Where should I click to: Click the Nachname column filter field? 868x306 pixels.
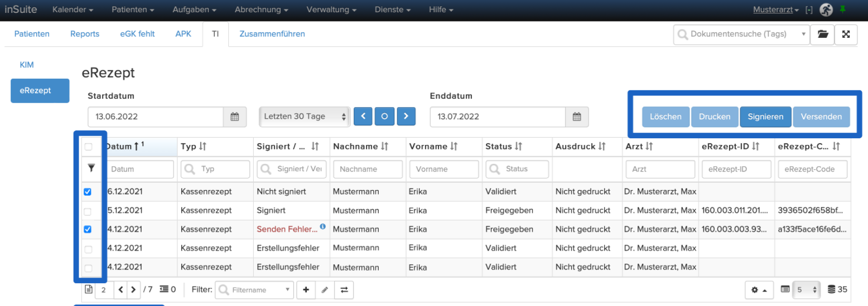pyautogui.click(x=368, y=169)
